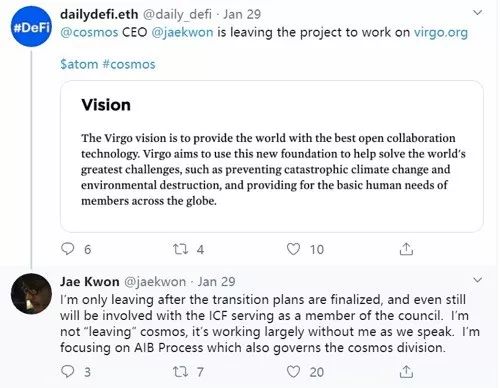Visit the virgo.org link
Image resolution: width=500 pixels, height=388 pixels.
(441, 32)
